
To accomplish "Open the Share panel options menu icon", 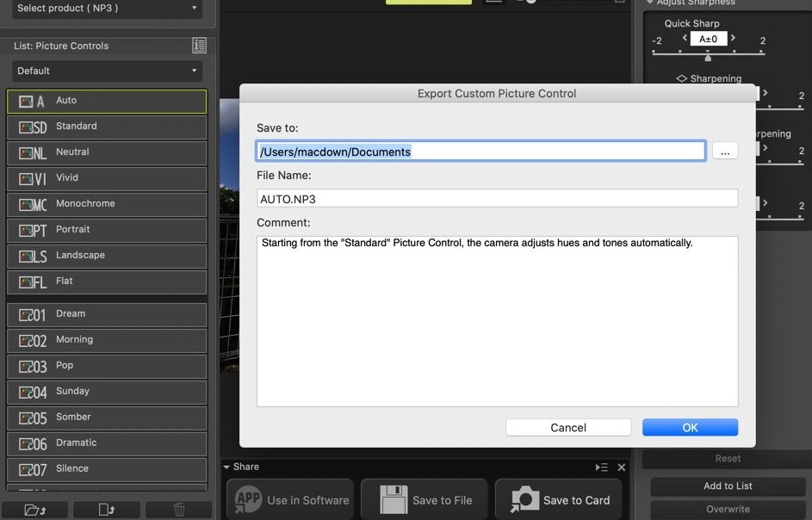I will coord(601,467).
